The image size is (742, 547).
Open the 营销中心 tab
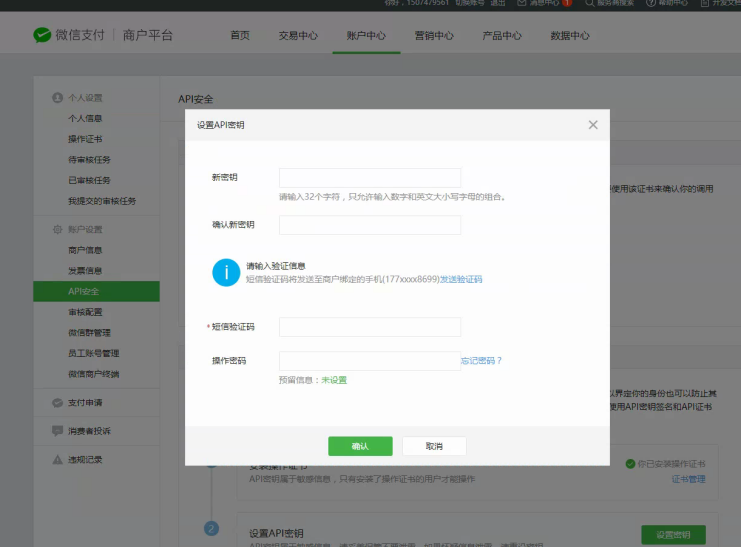click(x=434, y=35)
